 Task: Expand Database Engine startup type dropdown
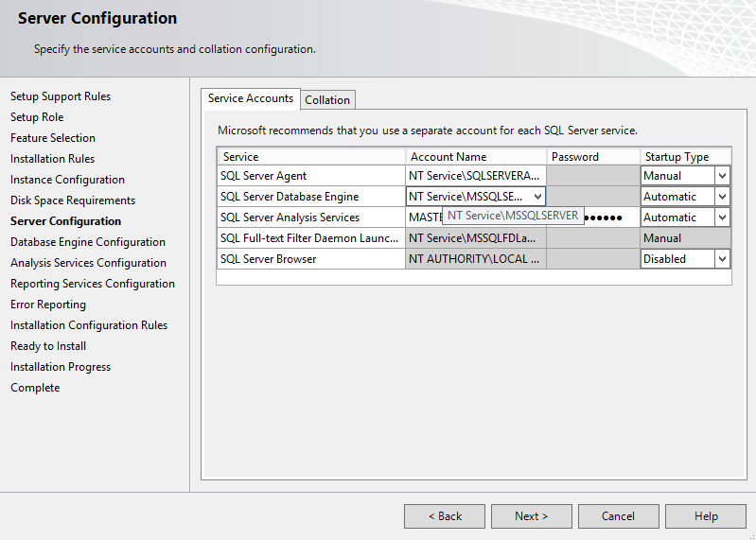point(722,197)
